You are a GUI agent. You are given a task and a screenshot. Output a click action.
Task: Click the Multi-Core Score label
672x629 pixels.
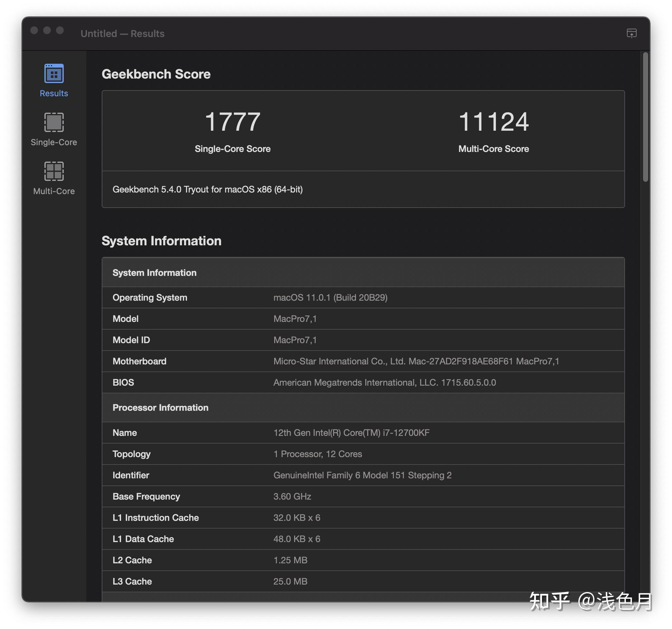pyautogui.click(x=493, y=149)
